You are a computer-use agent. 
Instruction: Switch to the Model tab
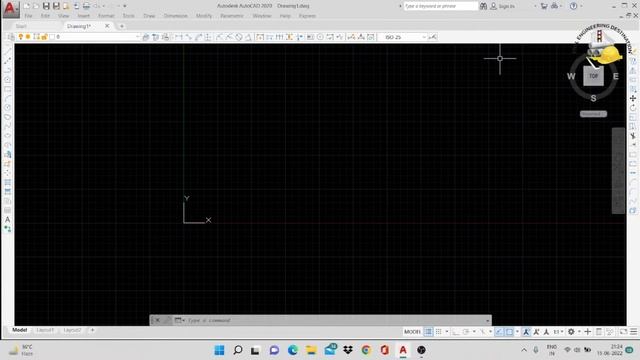click(20, 330)
